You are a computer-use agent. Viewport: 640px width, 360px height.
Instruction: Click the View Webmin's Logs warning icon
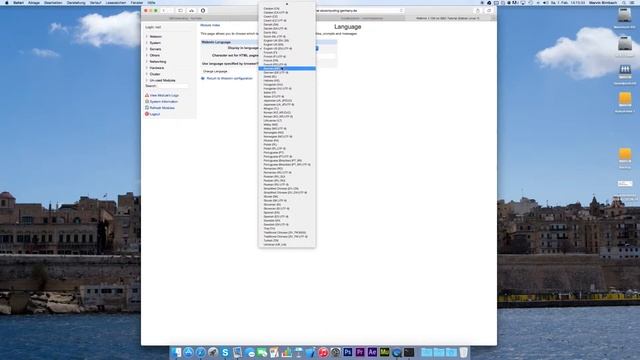(147, 95)
